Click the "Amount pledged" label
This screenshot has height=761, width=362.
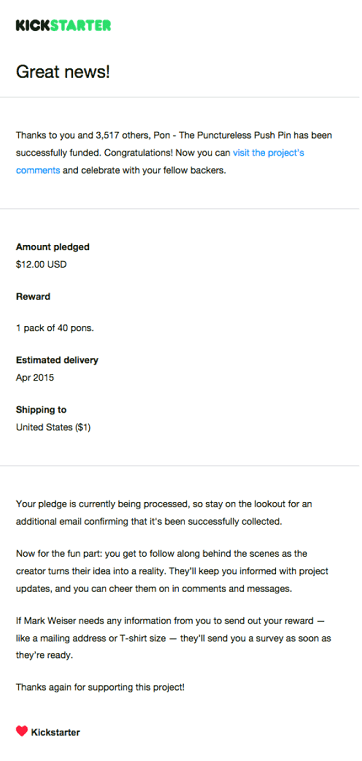click(x=53, y=247)
